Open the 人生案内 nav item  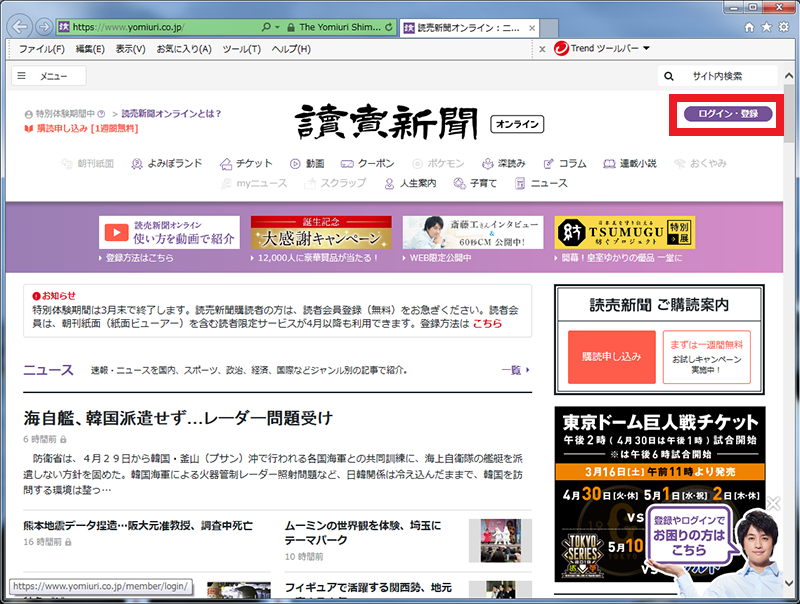click(x=410, y=183)
